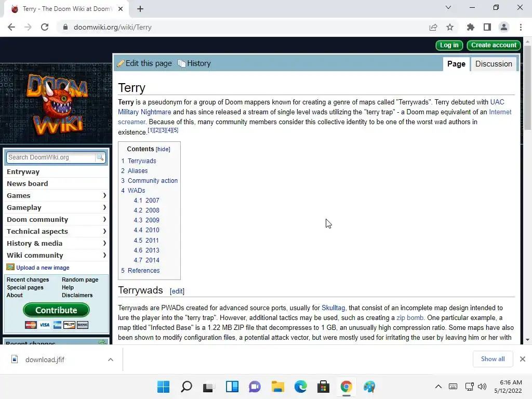This screenshot has width=532, height=399.
Task: Open the touch keyboard tray icon
Action: pyautogui.click(x=453, y=387)
